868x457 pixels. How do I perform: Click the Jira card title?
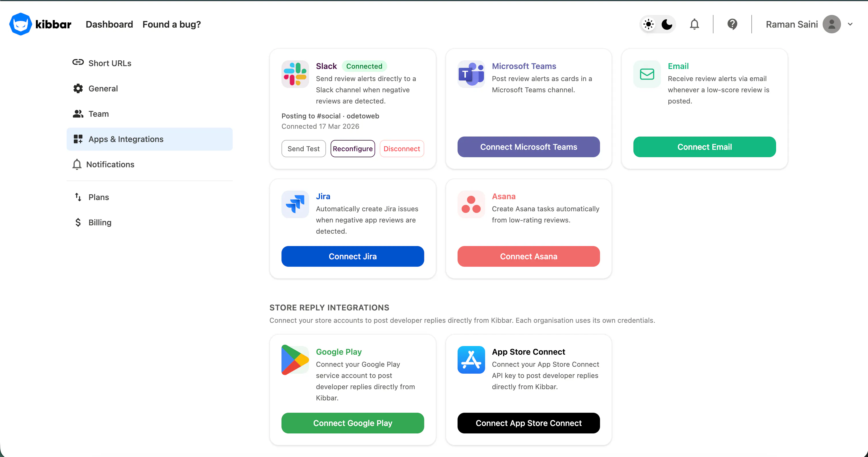coord(323,196)
